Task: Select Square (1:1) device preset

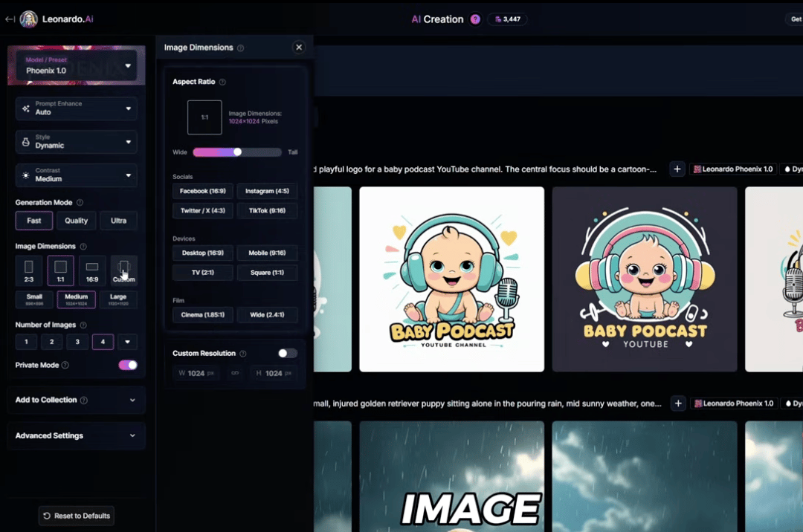Action: coord(268,272)
